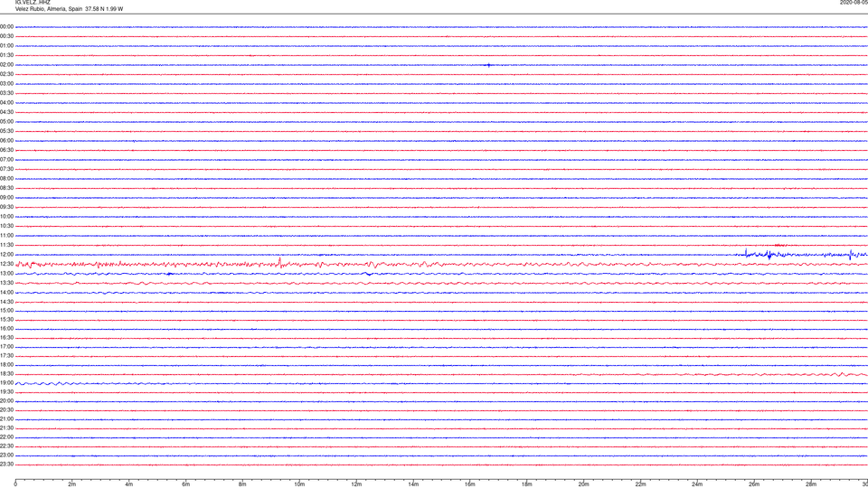Screen dimensions: 868x488
Task: Select the 03:00 trace time label
Action: pos(6,83)
